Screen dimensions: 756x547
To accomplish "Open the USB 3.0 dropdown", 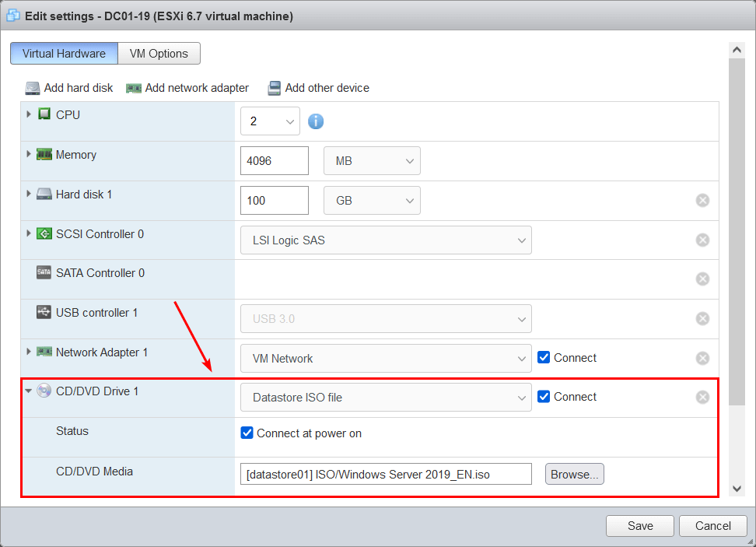I will (x=386, y=318).
